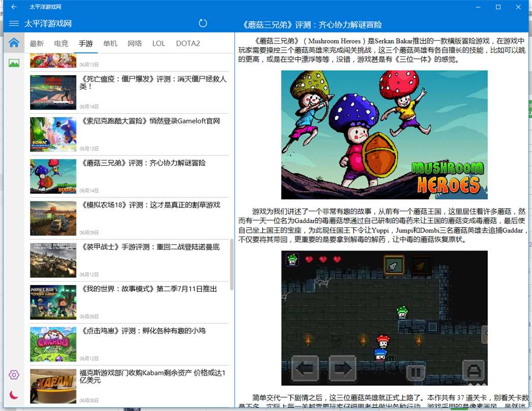Image resolution: width=532 pixels, height=411 pixels.
Task: Click the Sonic Runners thumbnail
Action: [53, 134]
